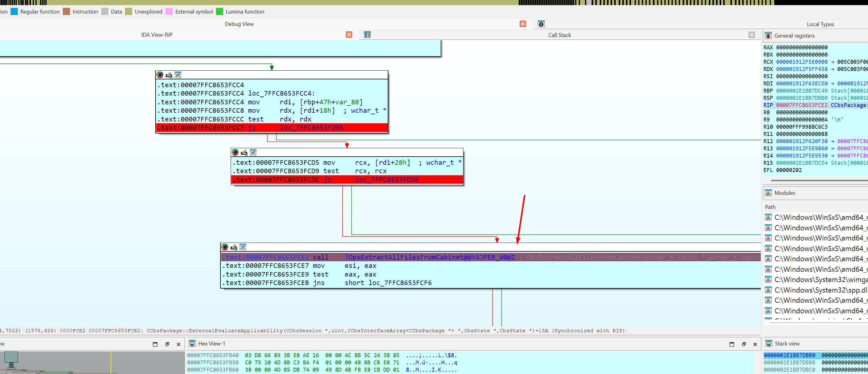Image resolution: width=868 pixels, height=374 pixels.
Task: Click the graph overview thumbnail
Action: (x=92, y=363)
